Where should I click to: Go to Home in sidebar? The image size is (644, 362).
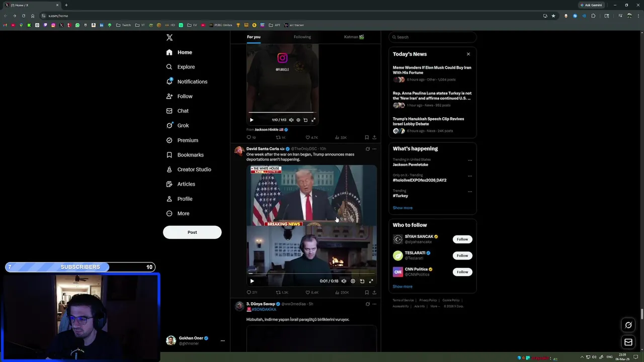coord(179,52)
